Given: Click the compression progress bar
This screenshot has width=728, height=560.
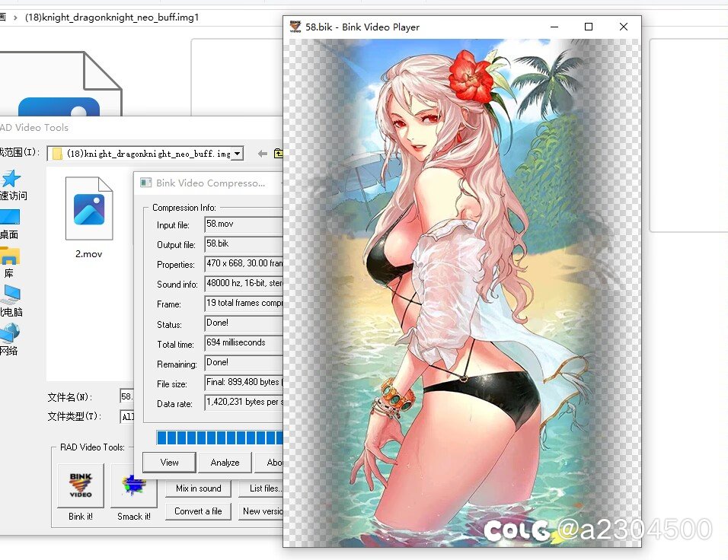Looking at the screenshot, I should [219, 437].
